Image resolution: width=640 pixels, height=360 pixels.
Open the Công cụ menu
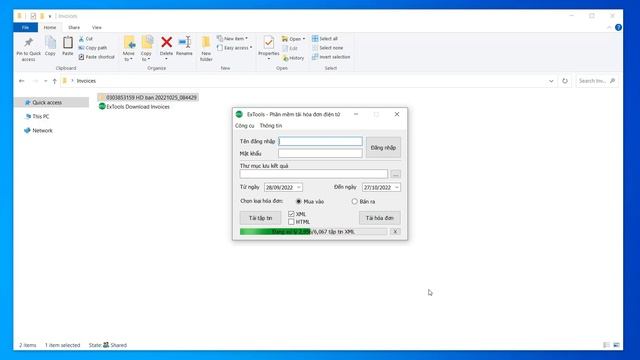tap(244, 126)
